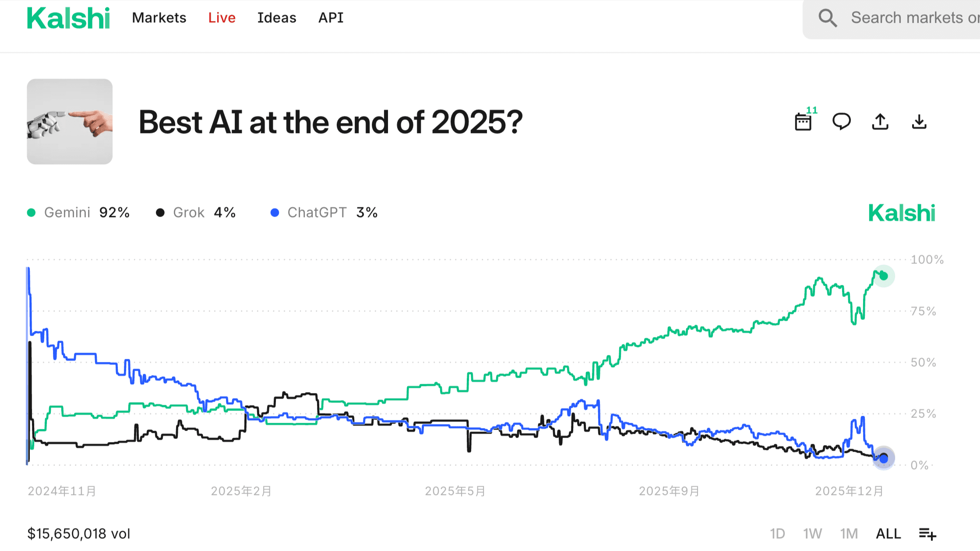Share this market
Screen dimensions: 980x551
click(880, 123)
